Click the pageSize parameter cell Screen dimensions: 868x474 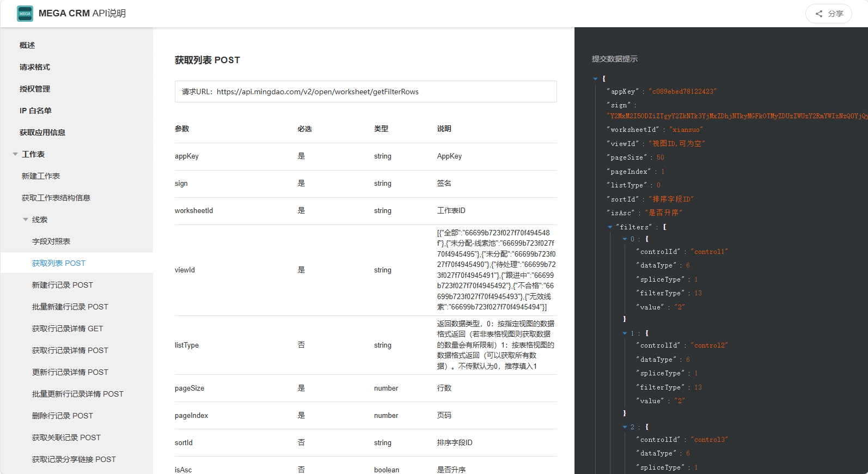(190, 388)
